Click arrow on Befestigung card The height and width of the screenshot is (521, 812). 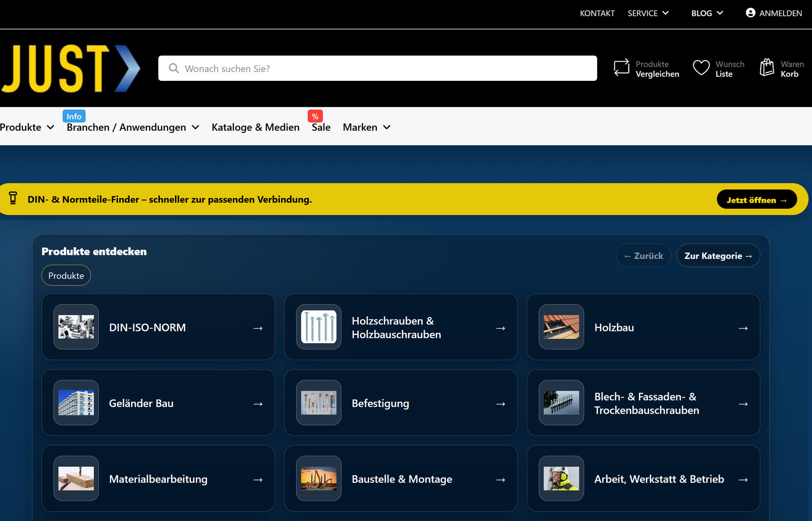click(501, 404)
